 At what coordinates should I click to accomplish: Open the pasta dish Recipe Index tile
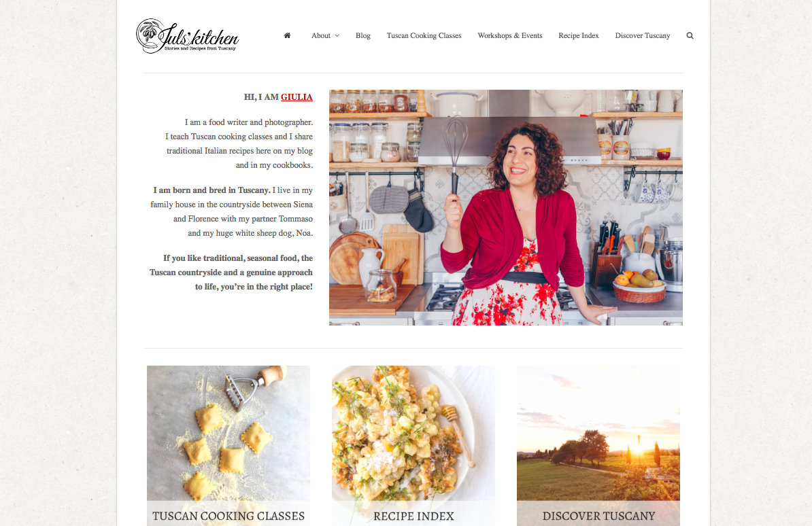tap(413, 446)
